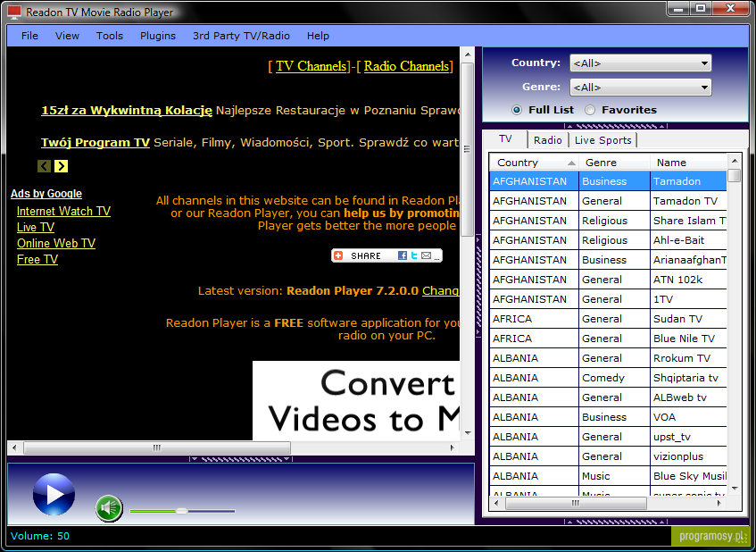Share on Twitter via the share bar

coord(414,255)
